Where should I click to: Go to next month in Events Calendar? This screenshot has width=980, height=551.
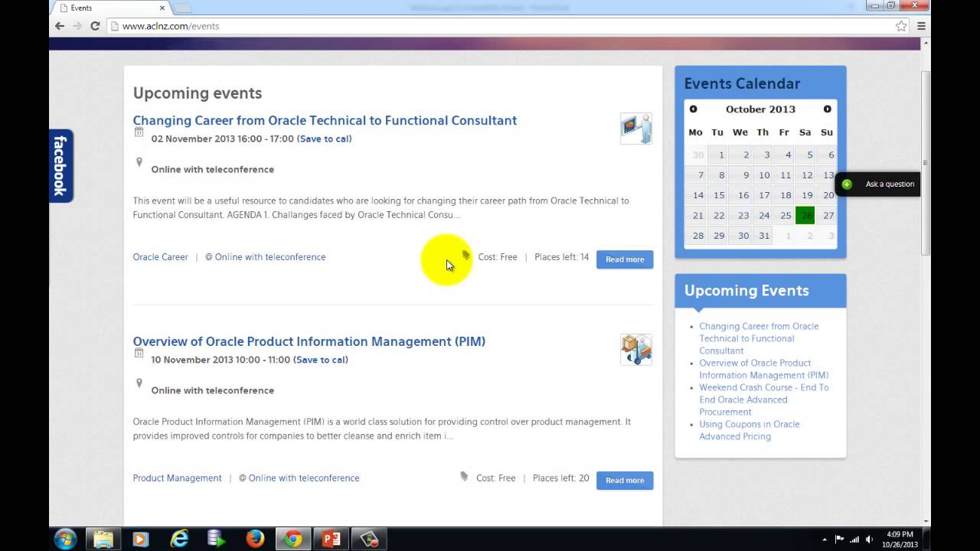pos(827,109)
